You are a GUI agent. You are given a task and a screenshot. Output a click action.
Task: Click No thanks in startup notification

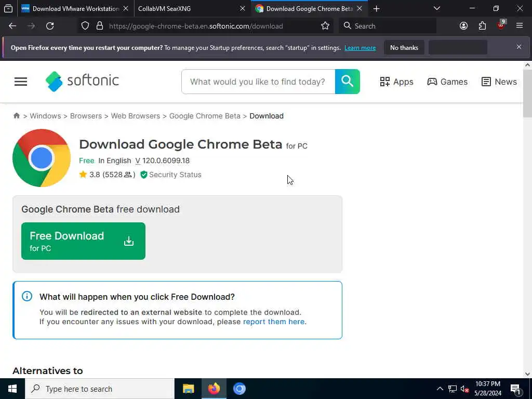[x=404, y=47]
